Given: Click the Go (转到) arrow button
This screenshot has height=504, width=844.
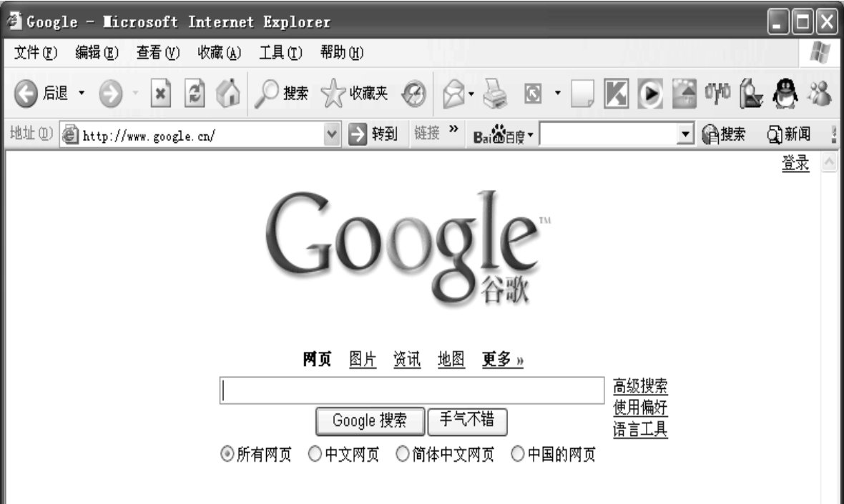Looking at the screenshot, I should pos(373,134).
